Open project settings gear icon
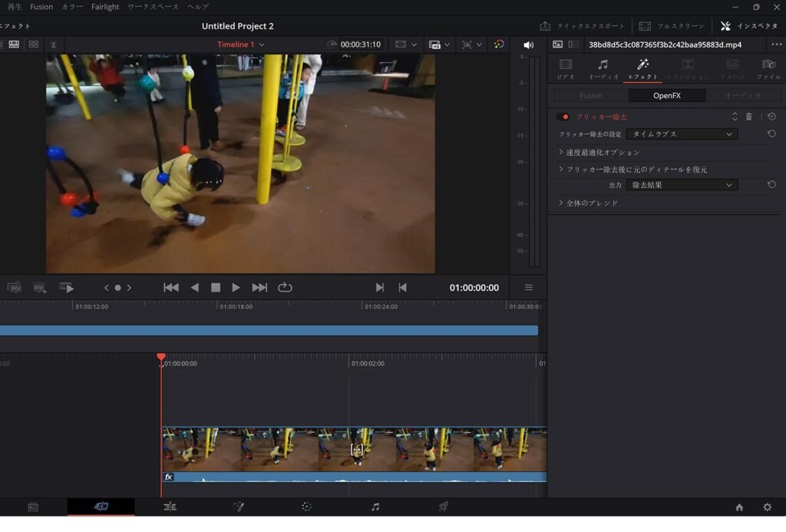 (767, 507)
